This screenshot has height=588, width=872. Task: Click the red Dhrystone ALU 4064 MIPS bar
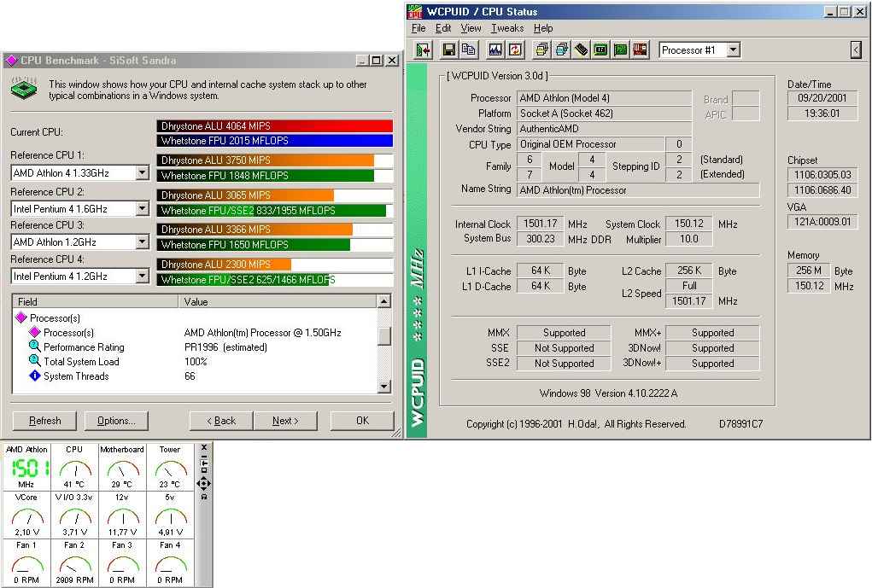tap(275, 126)
